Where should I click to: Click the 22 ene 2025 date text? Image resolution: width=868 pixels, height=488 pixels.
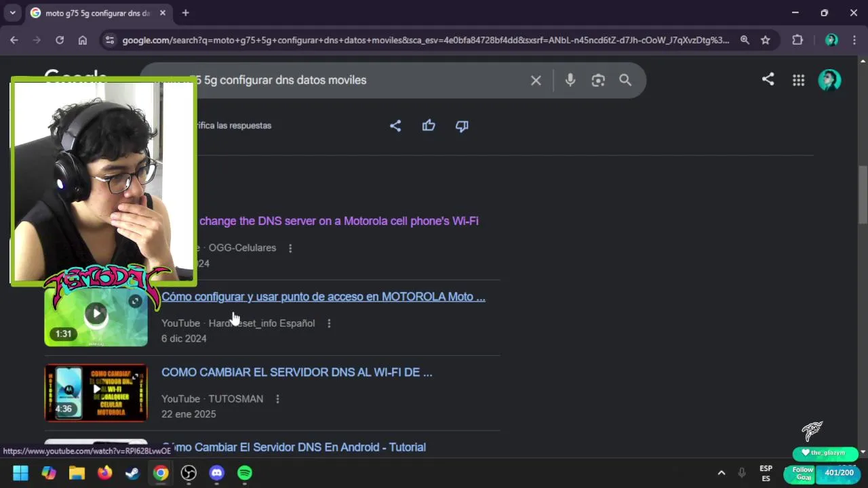[x=189, y=414]
